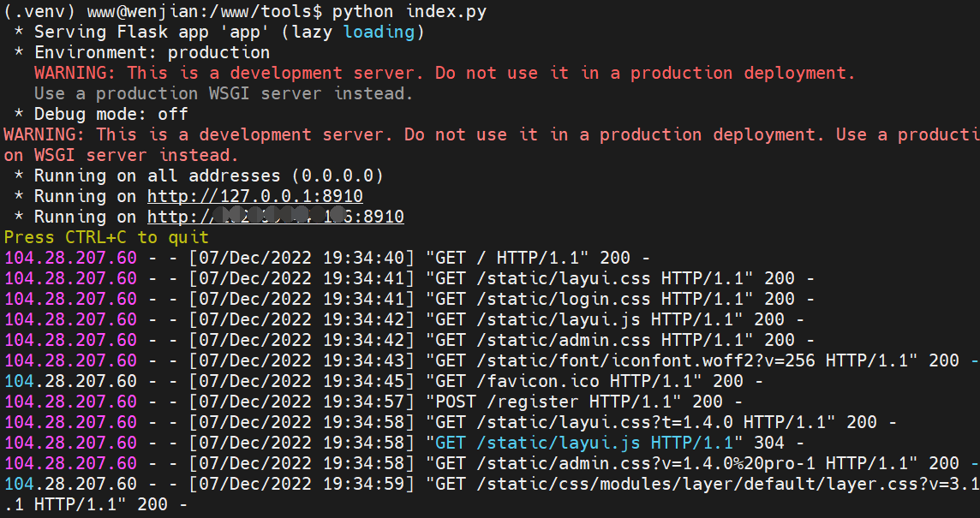
Task: Click 'Running on all addresses (0.0.0.0)' line
Action: pyautogui.click(x=208, y=176)
